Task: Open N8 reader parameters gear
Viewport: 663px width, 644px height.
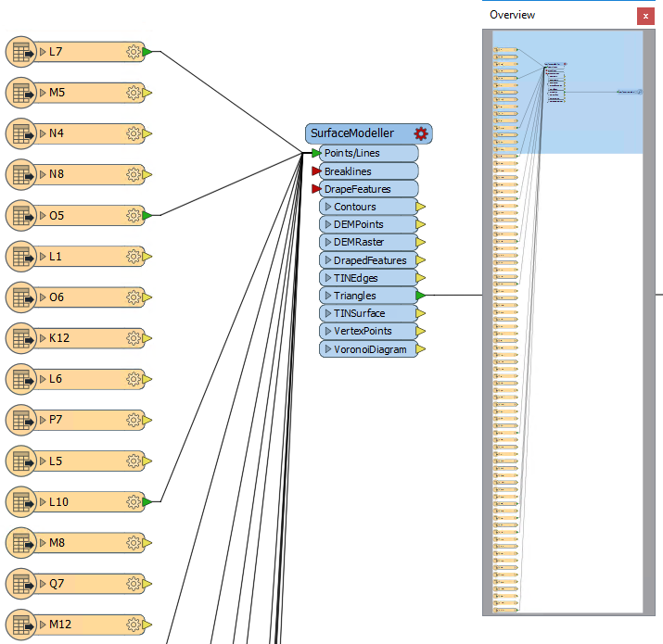Action: pyautogui.click(x=134, y=174)
